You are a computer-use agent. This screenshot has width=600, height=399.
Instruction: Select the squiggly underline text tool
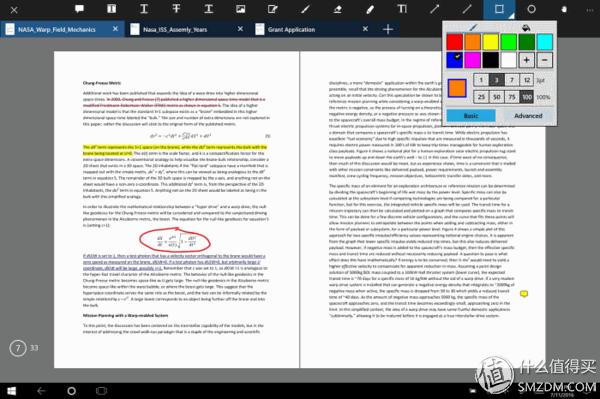(x=209, y=9)
